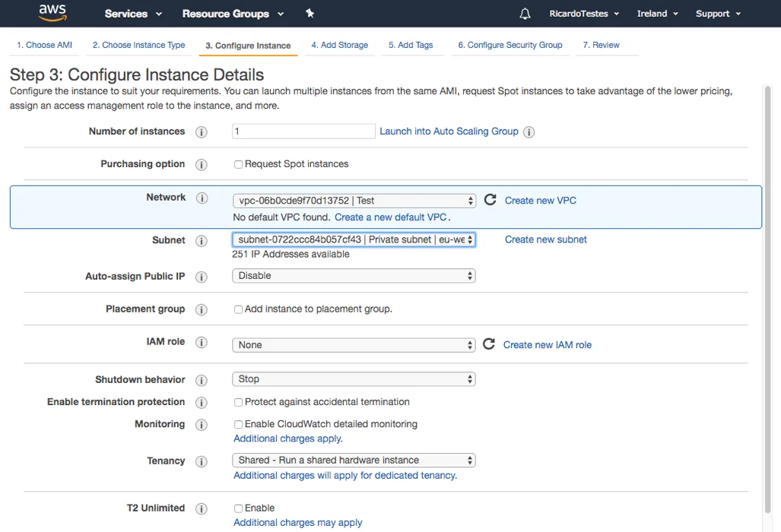Click the AWS logo home icon
781x532 pixels.
52,13
